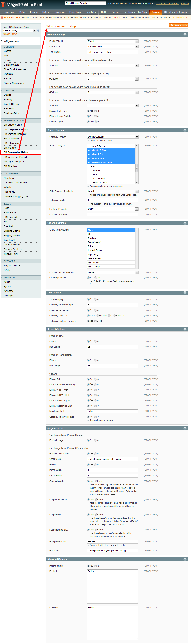Screen dimensions: 191x644
Task: Select No for Display Layout Switch
Action: tap(96, 116)
